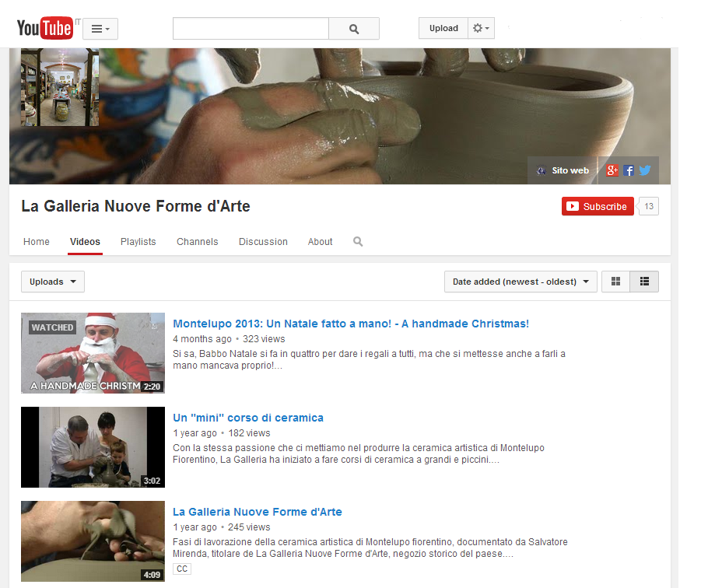The width and height of the screenshot is (701, 588).
Task: Go to the Discussion tab
Action: pyautogui.click(x=263, y=242)
